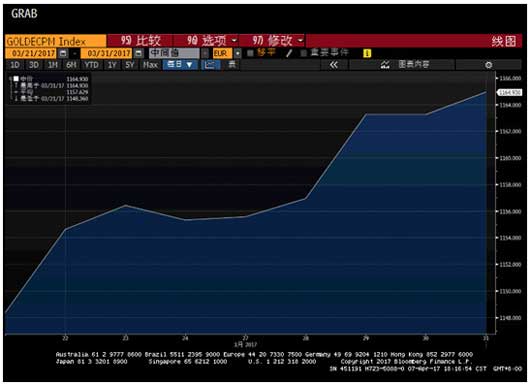Click the 图表内容 chart content button
The image size is (530, 384).
tap(405, 65)
